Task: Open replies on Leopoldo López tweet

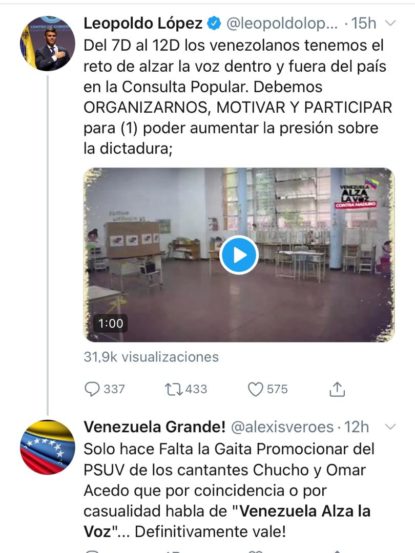Action: point(104,389)
